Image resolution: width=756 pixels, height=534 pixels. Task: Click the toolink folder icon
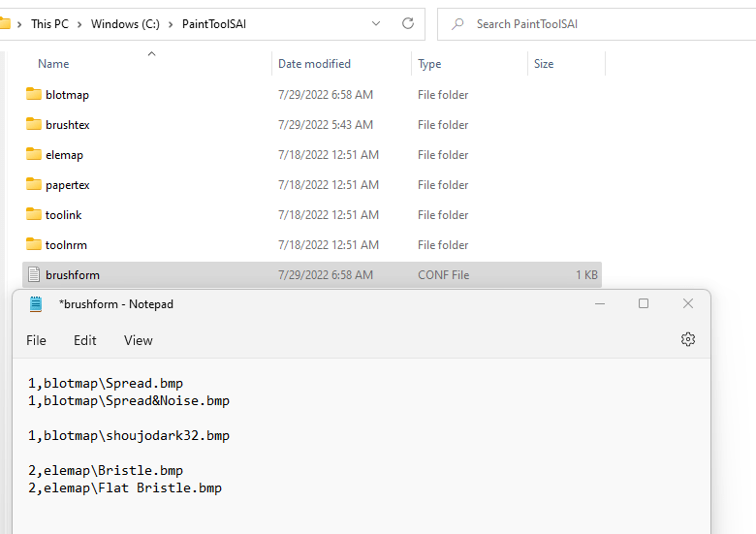click(x=34, y=214)
